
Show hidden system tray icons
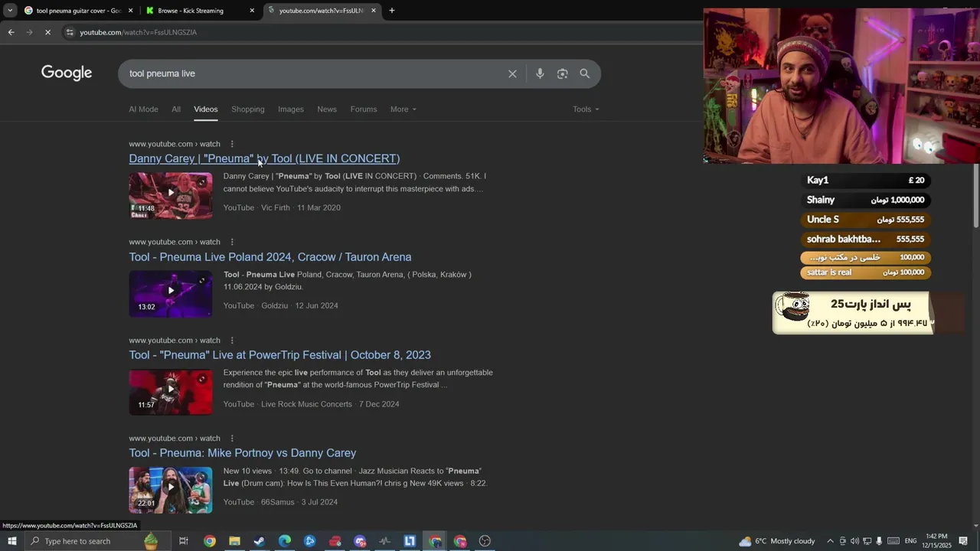[830, 541]
